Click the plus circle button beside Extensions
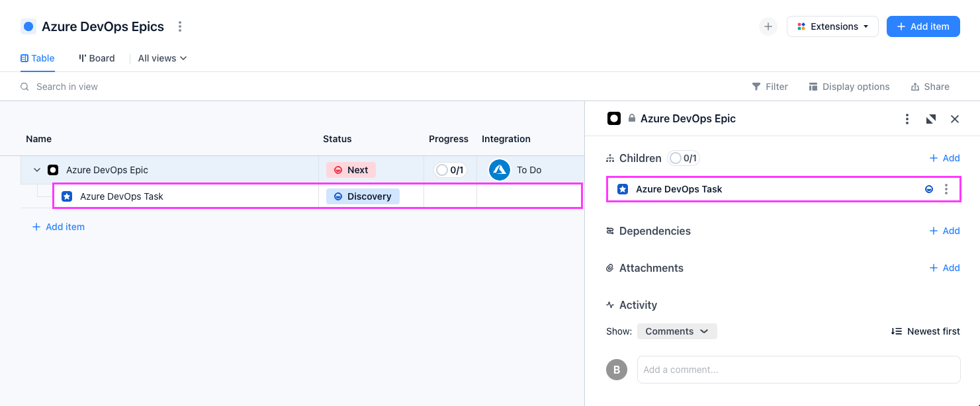The image size is (980, 406). 768,26
